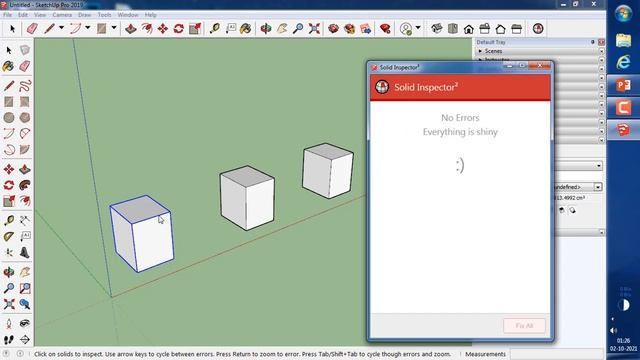Pick the Protractor tool
Image resolution: width=640 pixels, height=360 pixels.
click(9, 237)
